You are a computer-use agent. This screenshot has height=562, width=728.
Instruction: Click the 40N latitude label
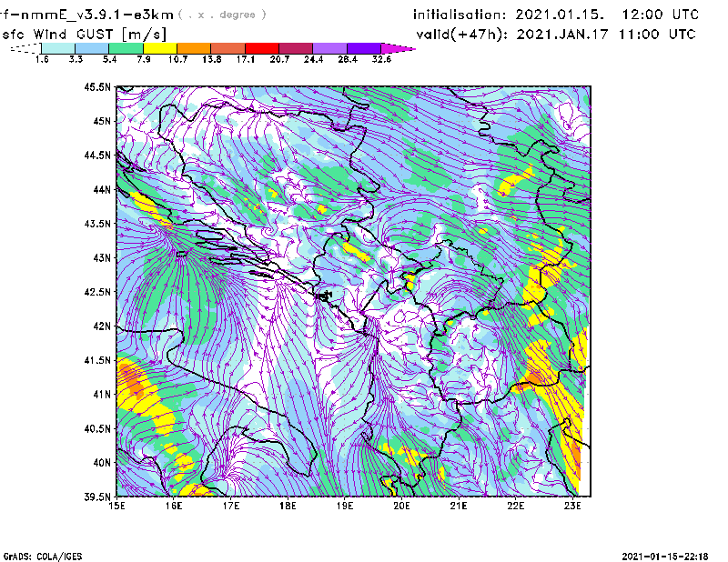click(x=102, y=463)
